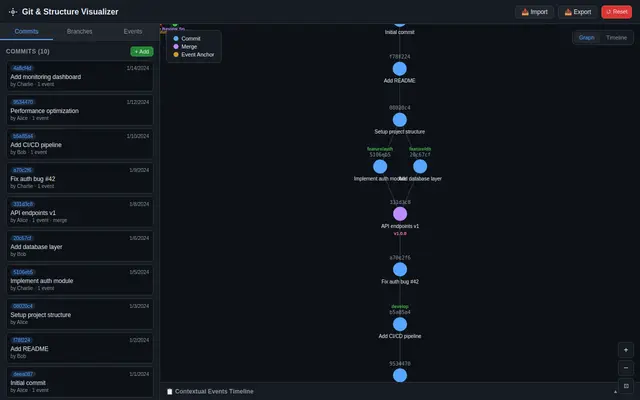Select the Add README commit in the list

coord(80,348)
